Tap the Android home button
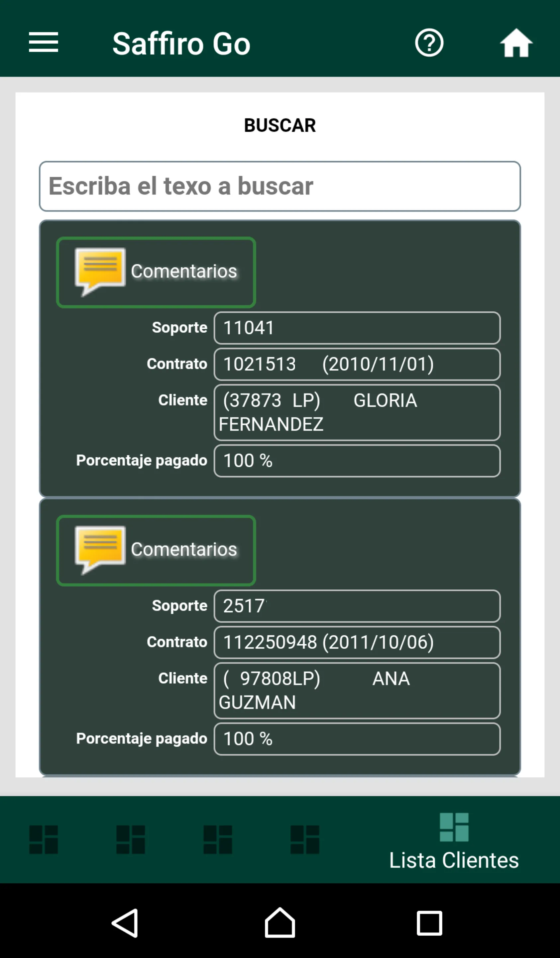This screenshot has height=958, width=560. (x=280, y=923)
